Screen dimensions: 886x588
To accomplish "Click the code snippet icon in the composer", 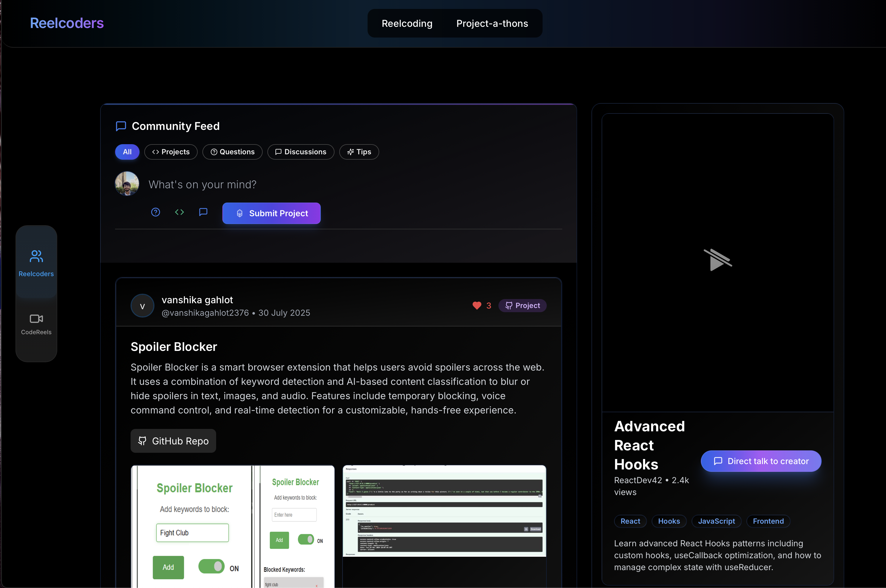I will tap(179, 212).
